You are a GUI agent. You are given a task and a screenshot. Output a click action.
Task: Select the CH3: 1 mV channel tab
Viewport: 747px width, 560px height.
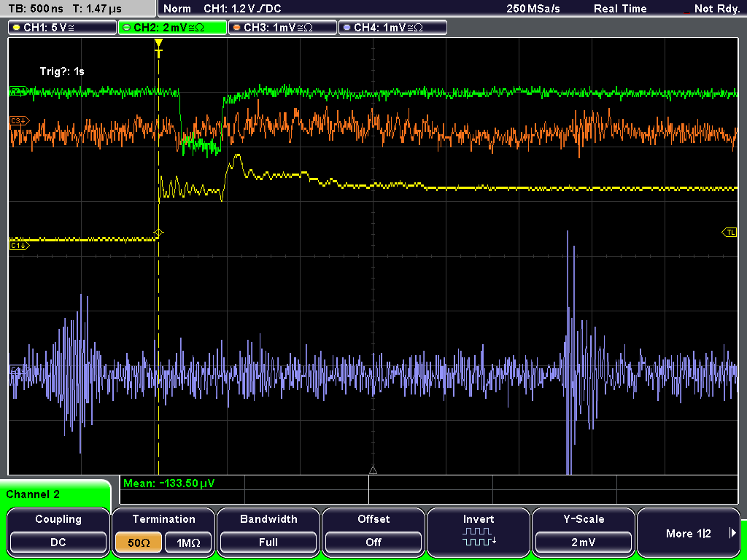[282, 28]
